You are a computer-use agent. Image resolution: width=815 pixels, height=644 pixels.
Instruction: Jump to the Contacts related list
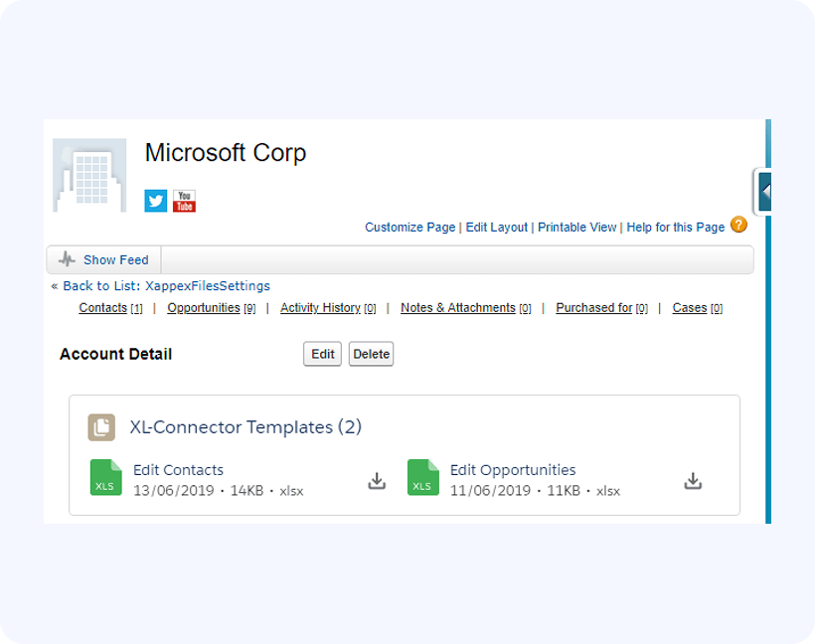click(102, 308)
